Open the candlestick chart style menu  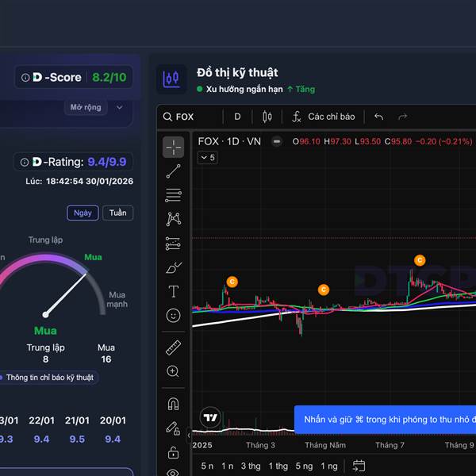267,117
